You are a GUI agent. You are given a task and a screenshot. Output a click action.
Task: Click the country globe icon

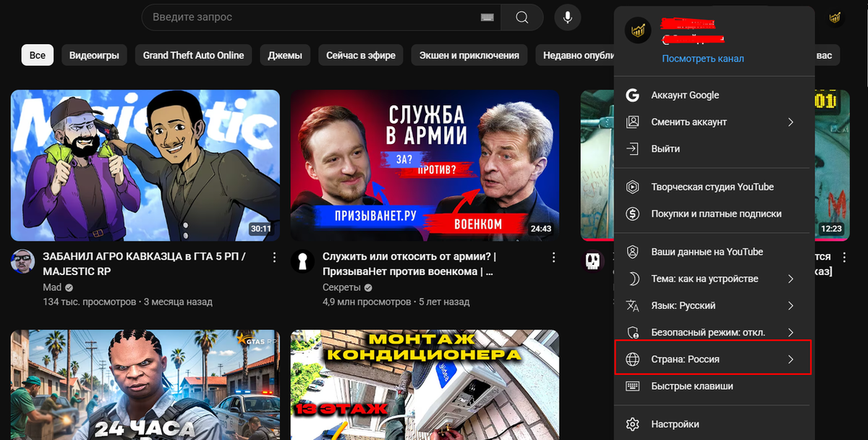(x=633, y=359)
